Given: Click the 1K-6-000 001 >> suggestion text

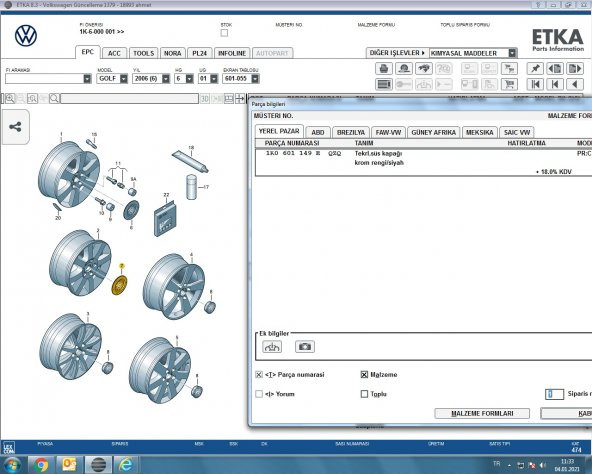Looking at the screenshot, I should pos(102,32).
